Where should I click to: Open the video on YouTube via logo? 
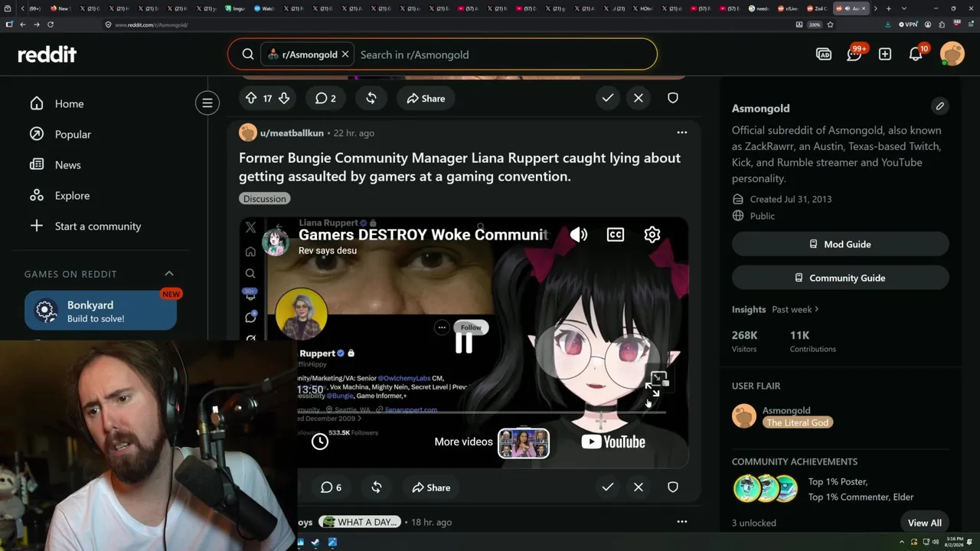(x=613, y=442)
